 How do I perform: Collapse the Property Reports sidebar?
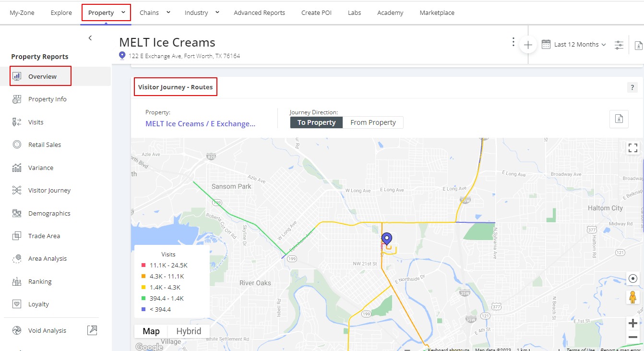[90, 38]
